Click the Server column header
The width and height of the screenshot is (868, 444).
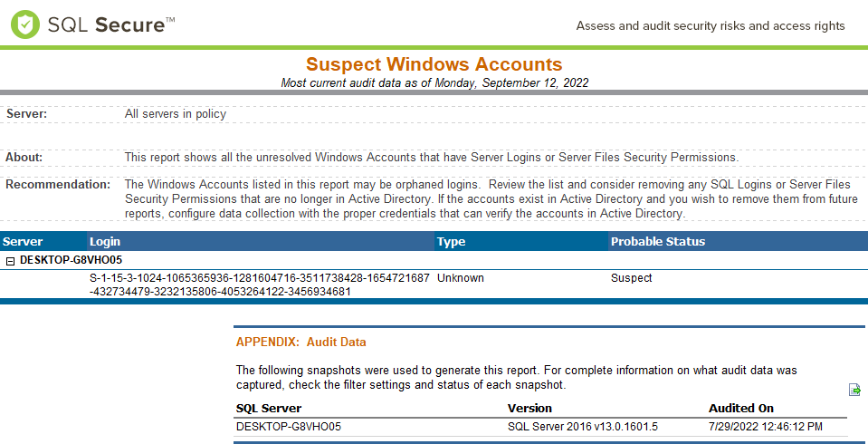[23, 242]
